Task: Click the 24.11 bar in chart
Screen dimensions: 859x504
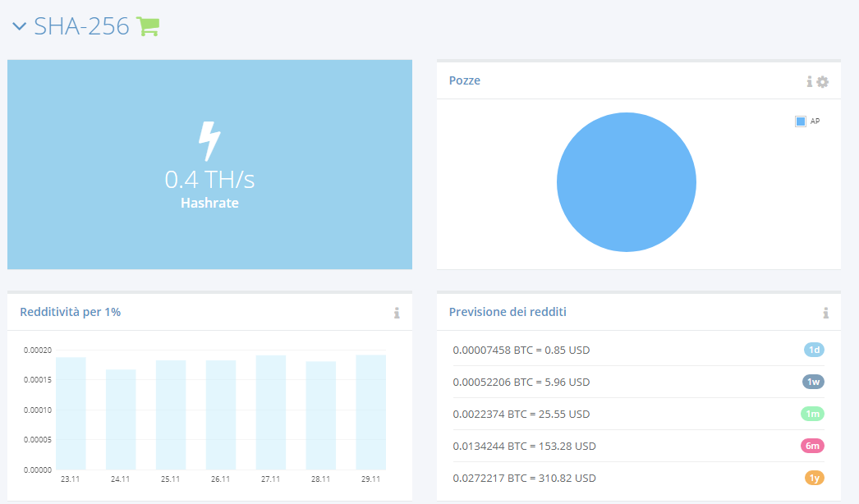Action: 121,419
